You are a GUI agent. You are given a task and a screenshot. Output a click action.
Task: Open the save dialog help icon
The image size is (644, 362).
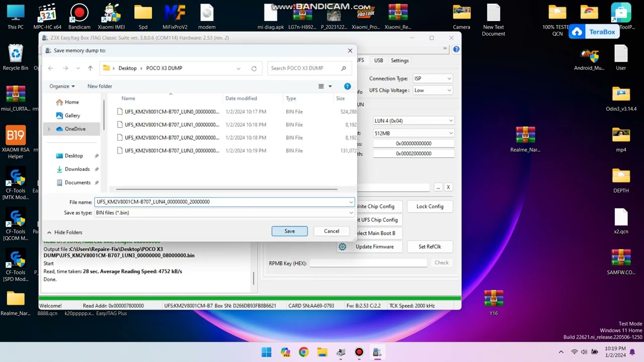click(x=347, y=86)
